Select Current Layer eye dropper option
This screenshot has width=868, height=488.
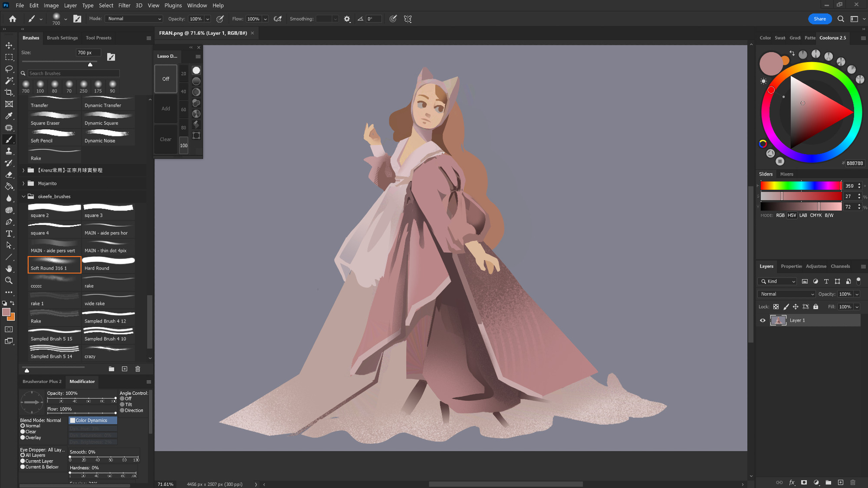(x=23, y=461)
